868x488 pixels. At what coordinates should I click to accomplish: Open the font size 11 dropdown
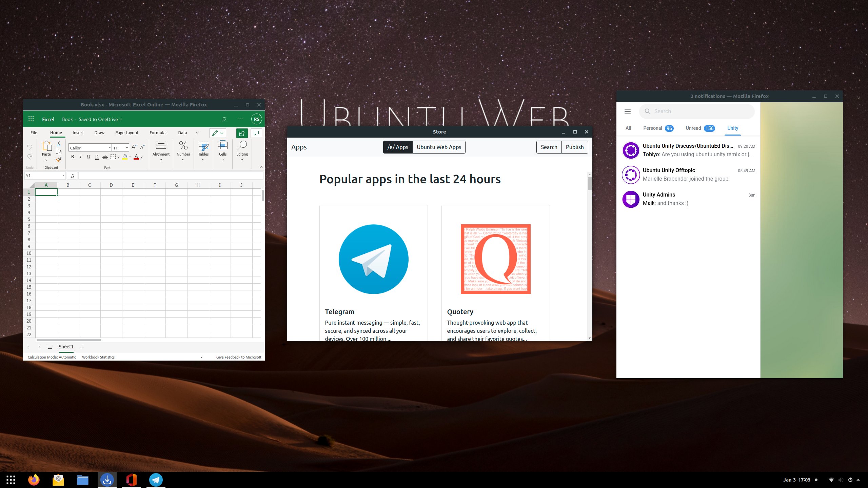pyautogui.click(x=127, y=148)
